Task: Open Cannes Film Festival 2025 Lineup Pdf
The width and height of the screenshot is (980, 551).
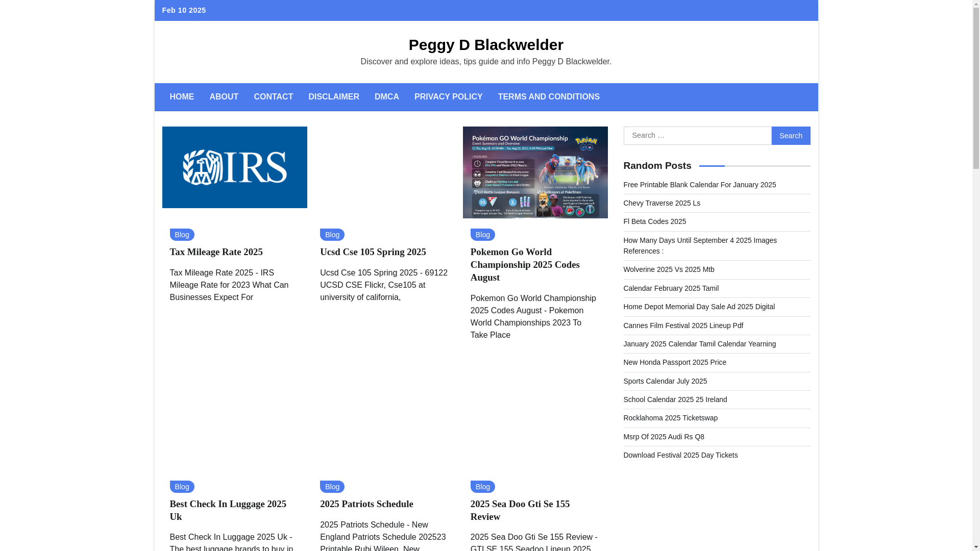Action: pyautogui.click(x=683, y=325)
